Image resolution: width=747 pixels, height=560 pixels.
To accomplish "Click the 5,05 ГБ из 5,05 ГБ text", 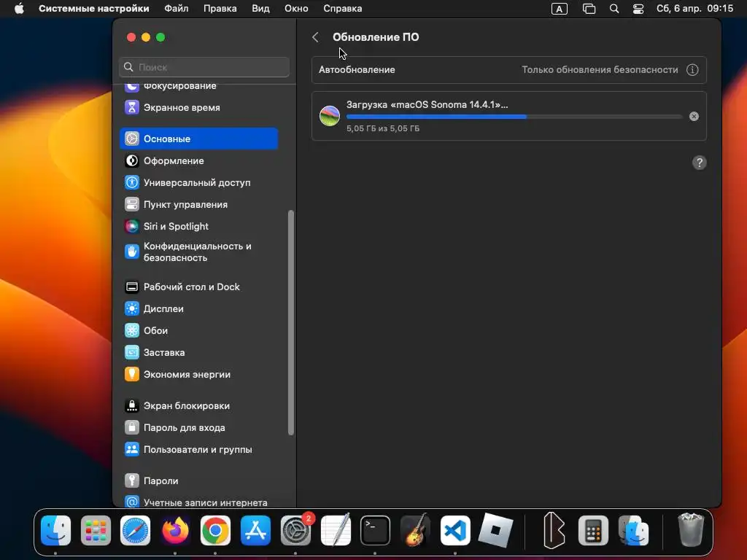I will [383, 128].
